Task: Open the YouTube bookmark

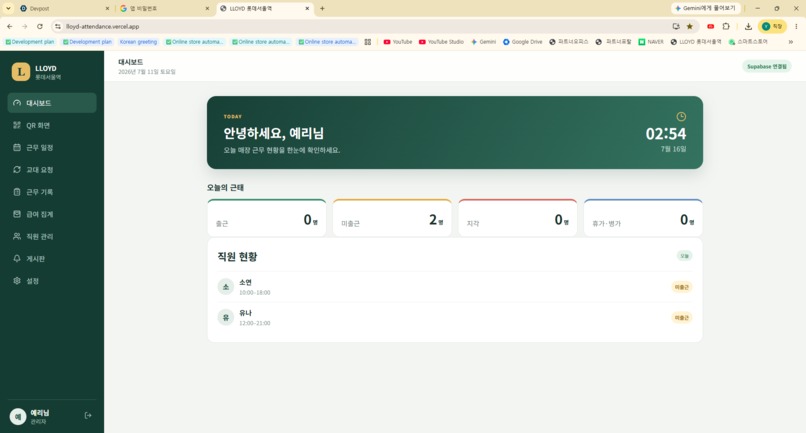Action: (x=398, y=42)
